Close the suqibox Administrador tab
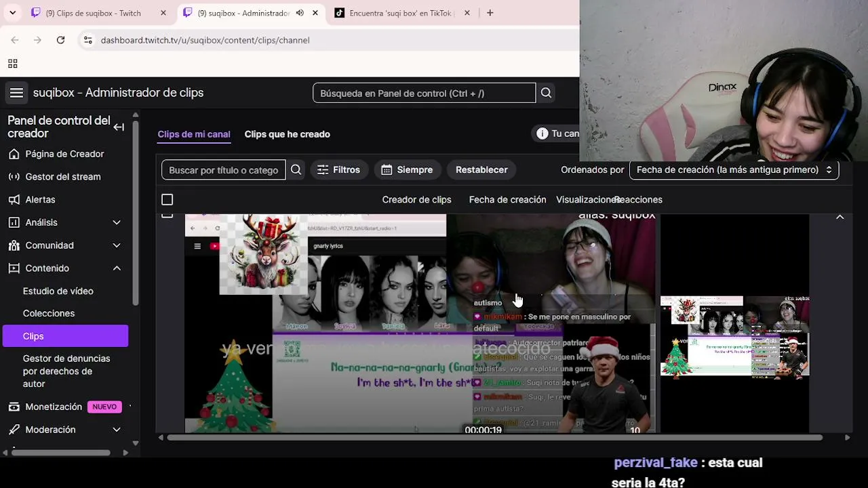The width and height of the screenshot is (868, 488). [315, 13]
